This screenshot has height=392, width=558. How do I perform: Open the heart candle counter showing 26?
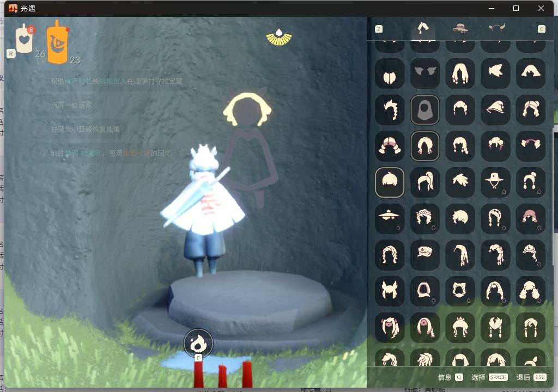pyautogui.click(x=25, y=39)
